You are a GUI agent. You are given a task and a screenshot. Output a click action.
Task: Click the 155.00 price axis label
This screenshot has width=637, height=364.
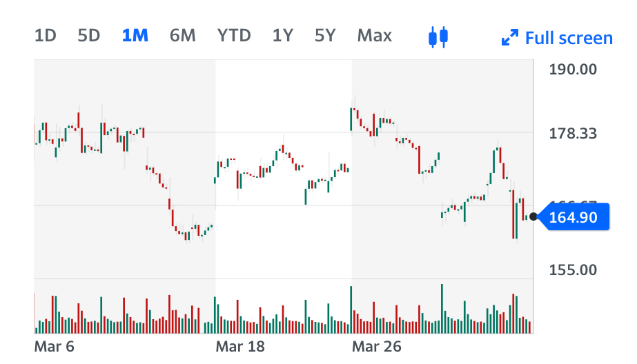click(x=573, y=270)
